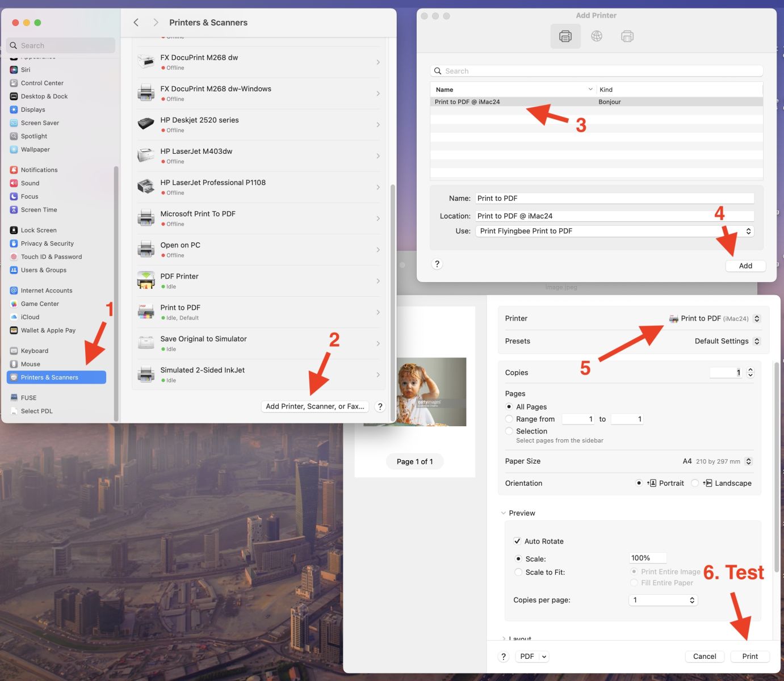Choose Landscape orientation

coord(695,484)
